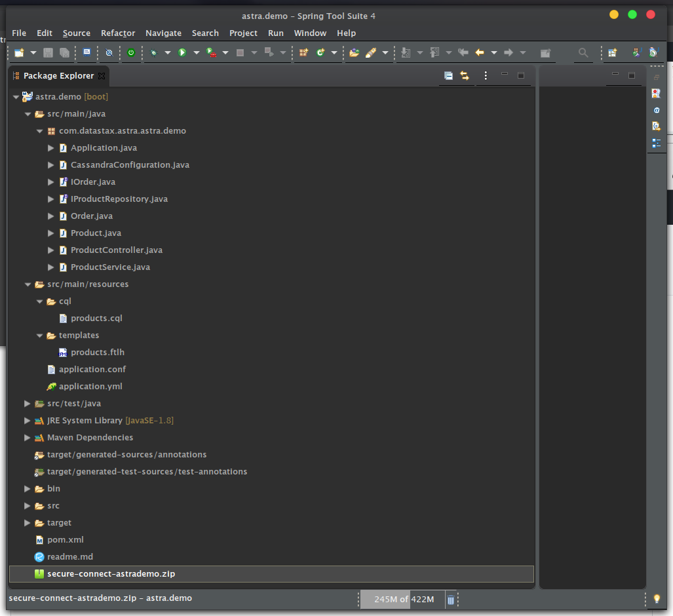The width and height of the screenshot is (673, 616).
Task: Click the Open Perspective icon
Action: [613, 52]
